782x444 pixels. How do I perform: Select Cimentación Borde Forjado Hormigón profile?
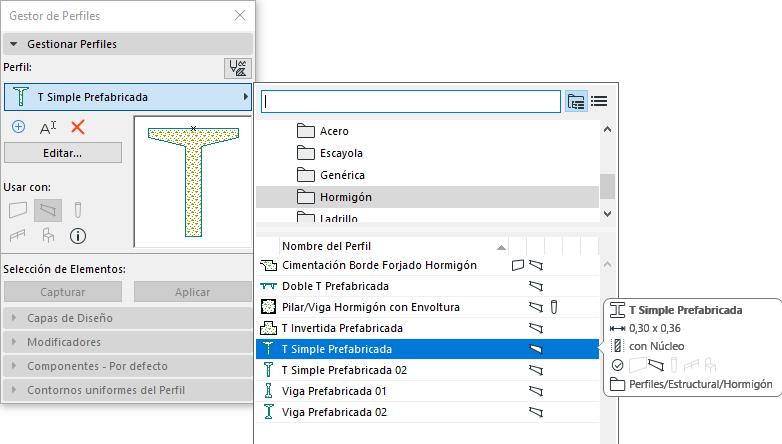tap(427, 265)
